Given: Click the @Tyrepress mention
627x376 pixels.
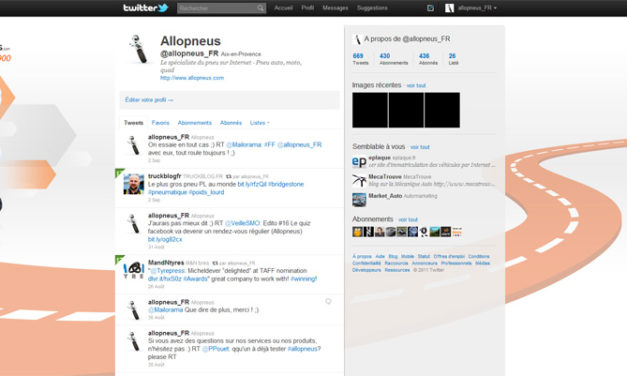Looking at the screenshot, I should [x=168, y=271].
